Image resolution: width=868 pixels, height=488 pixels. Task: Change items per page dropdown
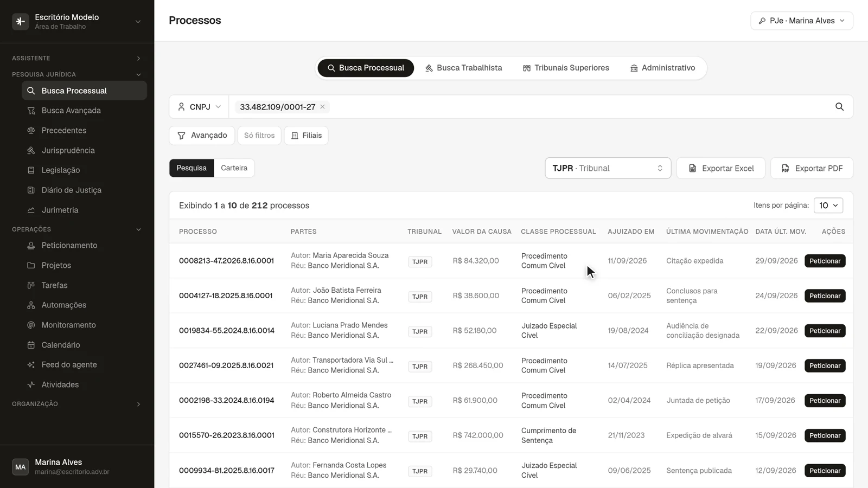click(828, 206)
